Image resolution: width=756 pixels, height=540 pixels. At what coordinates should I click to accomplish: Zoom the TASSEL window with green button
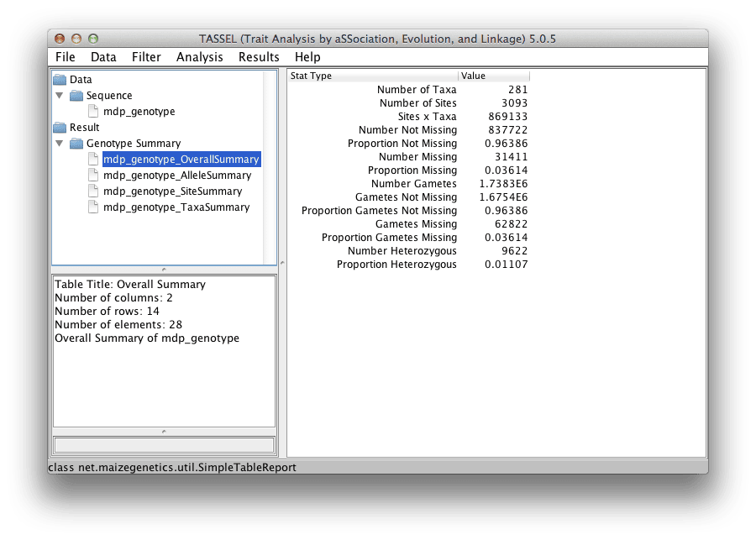93,39
